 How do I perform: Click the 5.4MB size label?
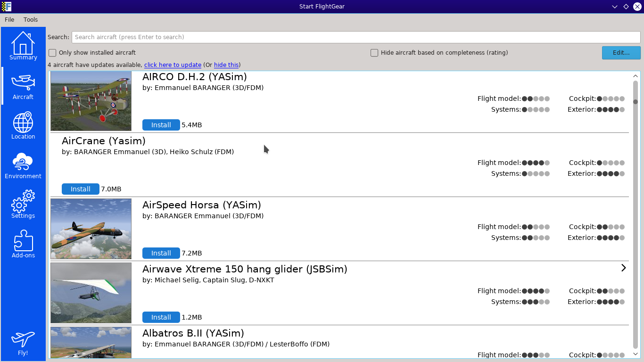click(x=192, y=125)
